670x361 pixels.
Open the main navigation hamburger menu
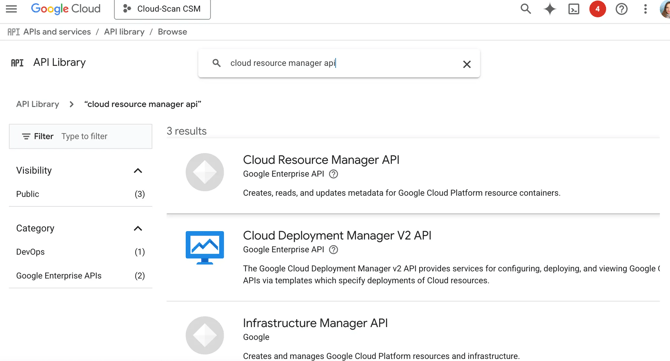12,9
